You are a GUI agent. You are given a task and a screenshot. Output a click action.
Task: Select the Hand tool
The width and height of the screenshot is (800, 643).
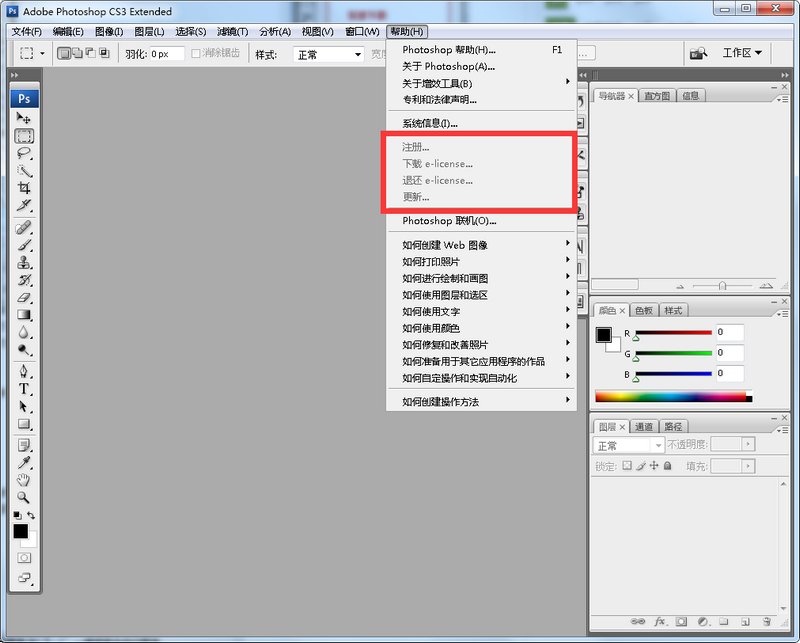click(x=23, y=480)
